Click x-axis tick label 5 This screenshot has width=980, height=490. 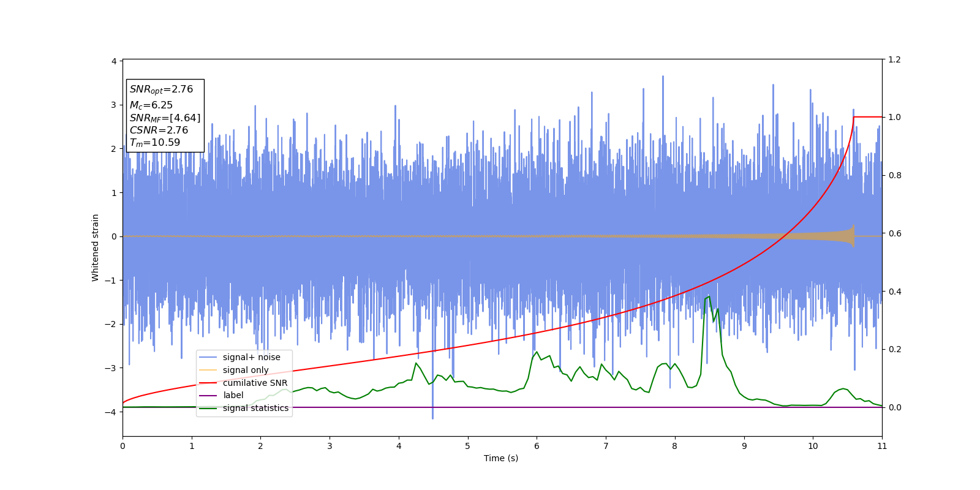coord(468,446)
